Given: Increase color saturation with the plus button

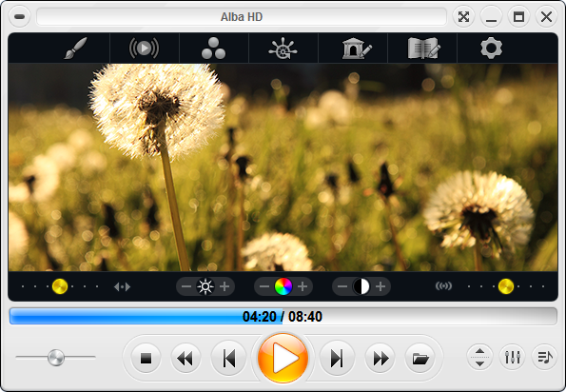Looking at the screenshot, I should 303,286.
